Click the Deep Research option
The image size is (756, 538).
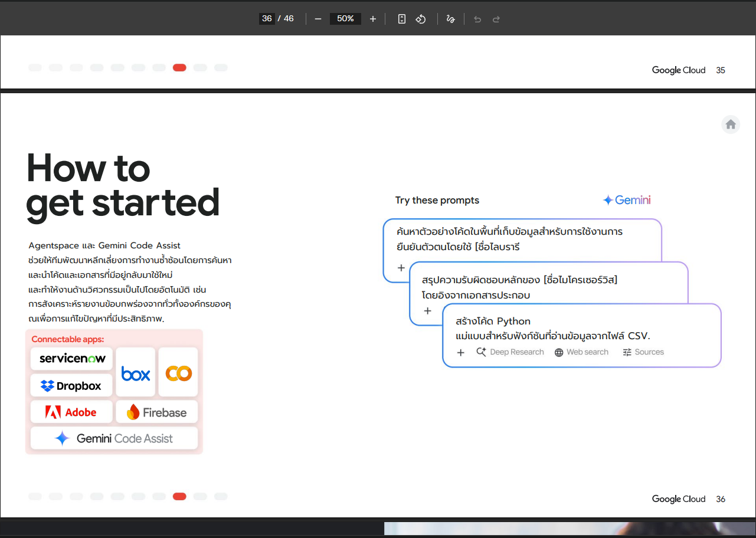pyautogui.click(x=510, y=352)
